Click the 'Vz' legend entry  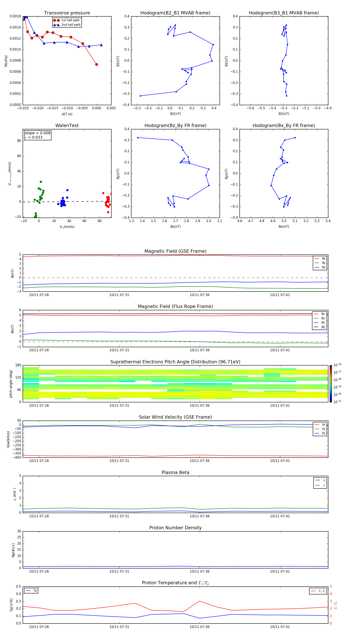point(320,433)
